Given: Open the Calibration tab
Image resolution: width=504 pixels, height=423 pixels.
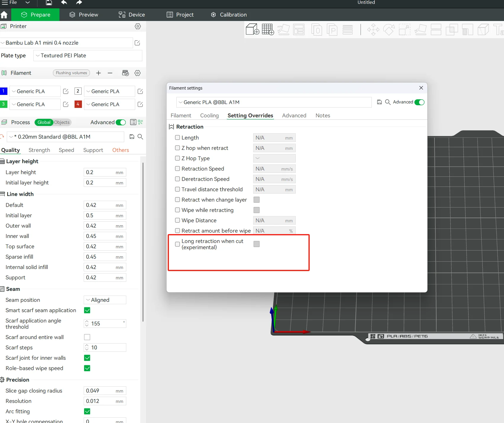Looking at the screenshot, I should 229,15.
